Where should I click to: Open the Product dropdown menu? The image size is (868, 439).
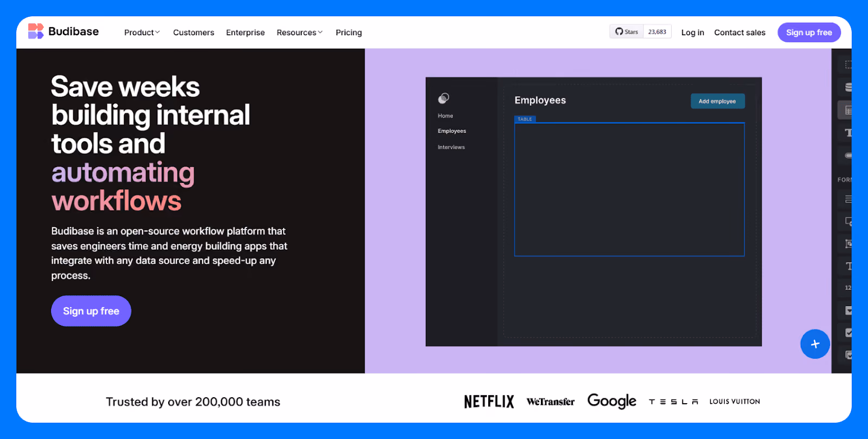click(x=142, y=33)
